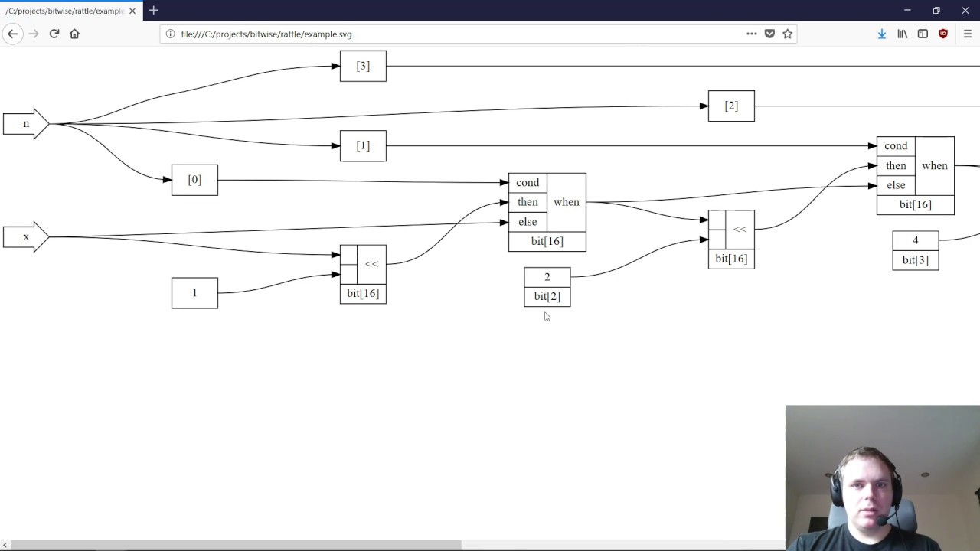Click 'when' label in the right node
Image resolution: width=980 pixels, height=551 pixels.
[935, 165]
